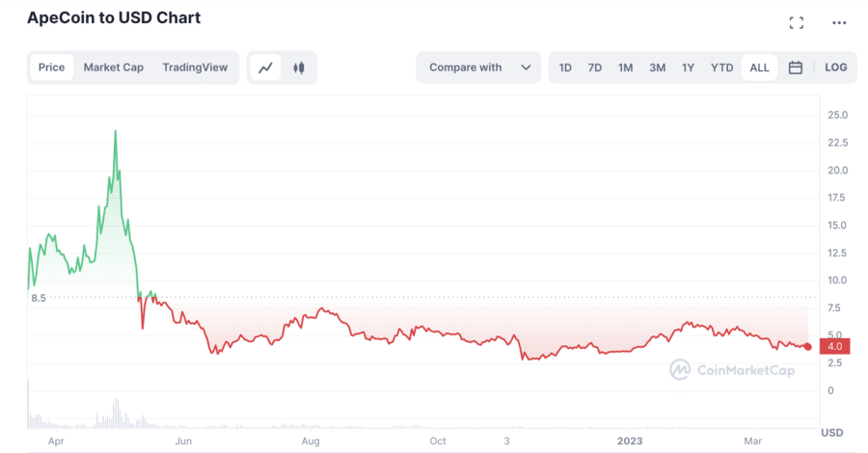This screenshot has height=453, width=868.
Task: Click the Jun label on time axis
Action: point(183,440)
